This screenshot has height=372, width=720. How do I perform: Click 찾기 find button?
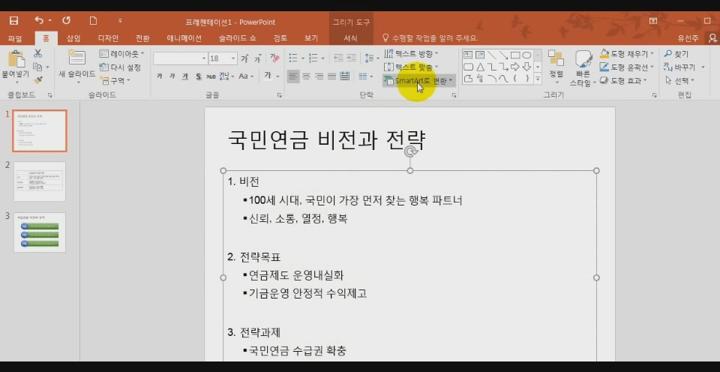(676, 54)
